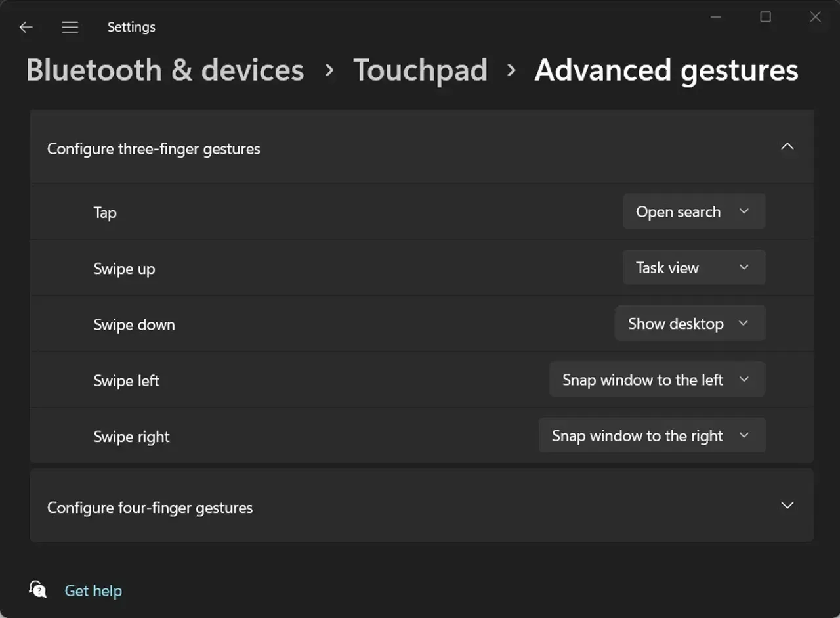
Task: Click the Get help question mark icon
Action: (37, 589)
